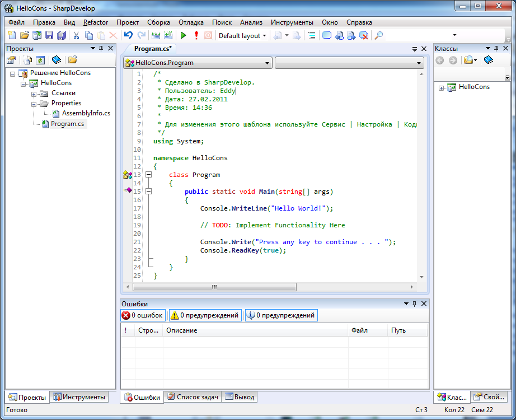Save the current file

tap(49, 35)
